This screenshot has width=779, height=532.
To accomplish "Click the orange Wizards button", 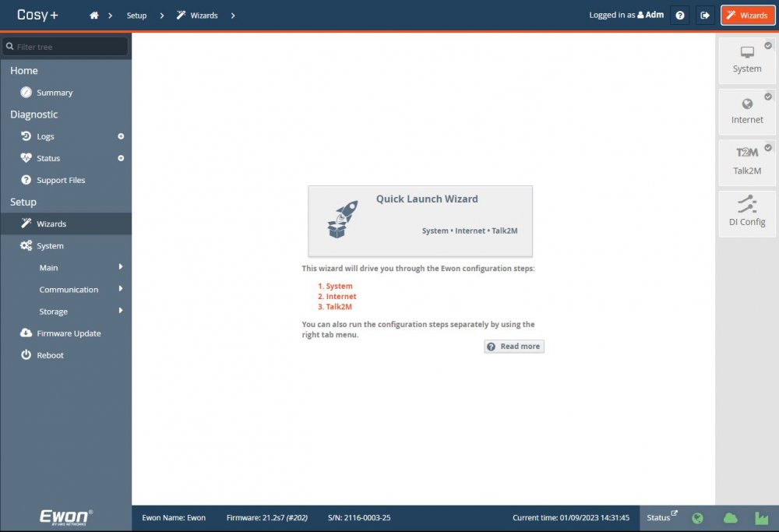I will point(747,16).
